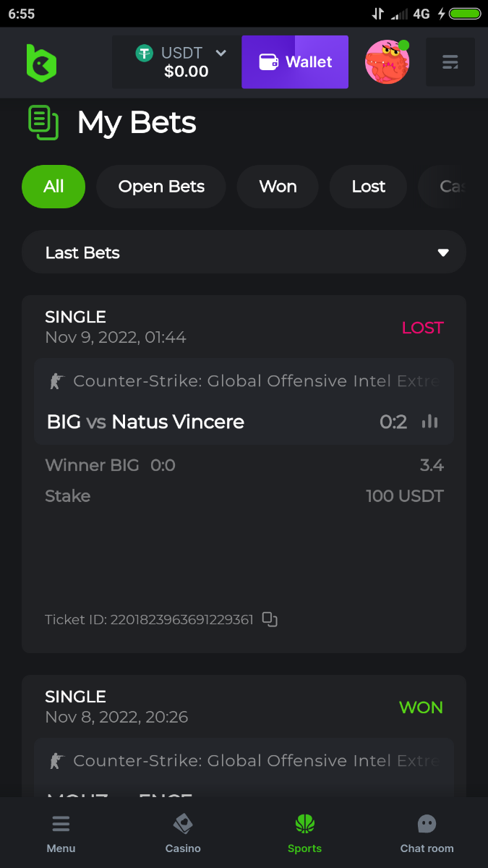488x868 pixels.
Task: Show only Won bets
Action: click(x=278, y=187)
